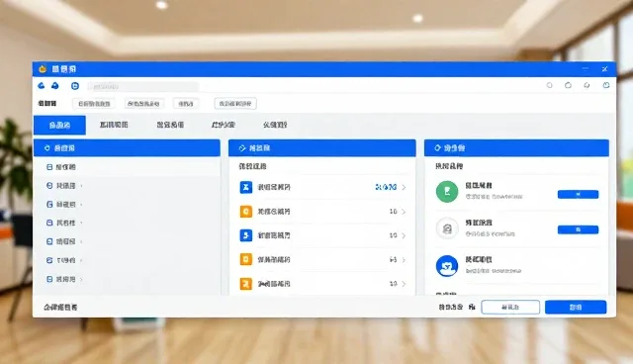Click the white outlined button in the bottom bar
This screenshot has width=633, height=364.
510,307
